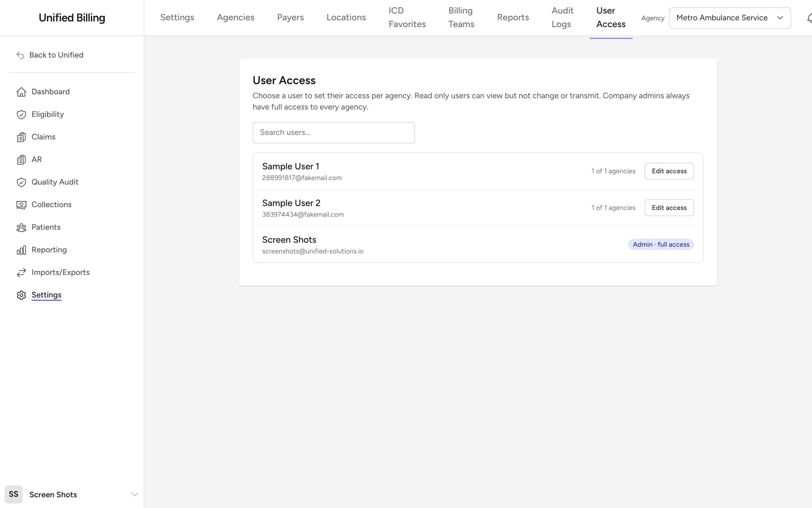Open the Payers tab

[x=290, y=17]
